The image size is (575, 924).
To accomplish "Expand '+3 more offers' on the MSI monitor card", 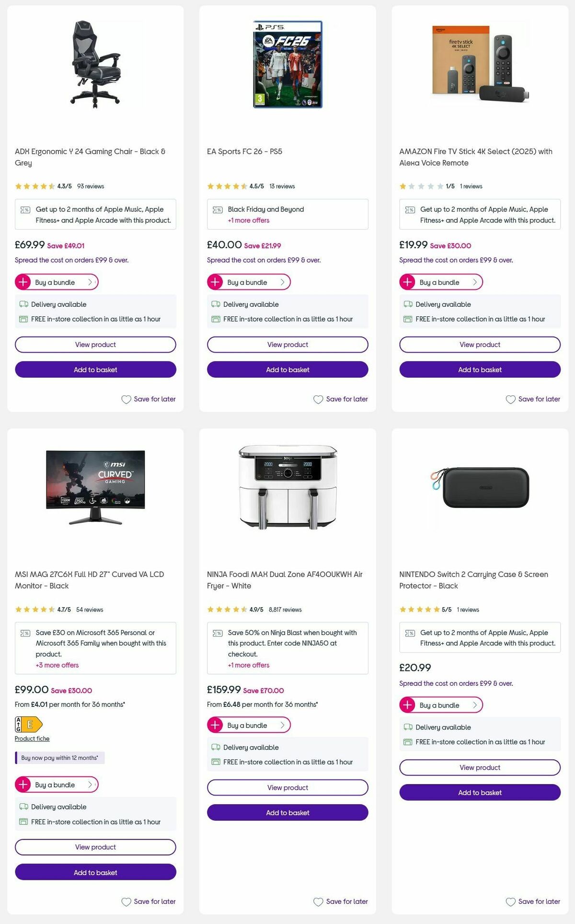I will [x=57, y=665].
